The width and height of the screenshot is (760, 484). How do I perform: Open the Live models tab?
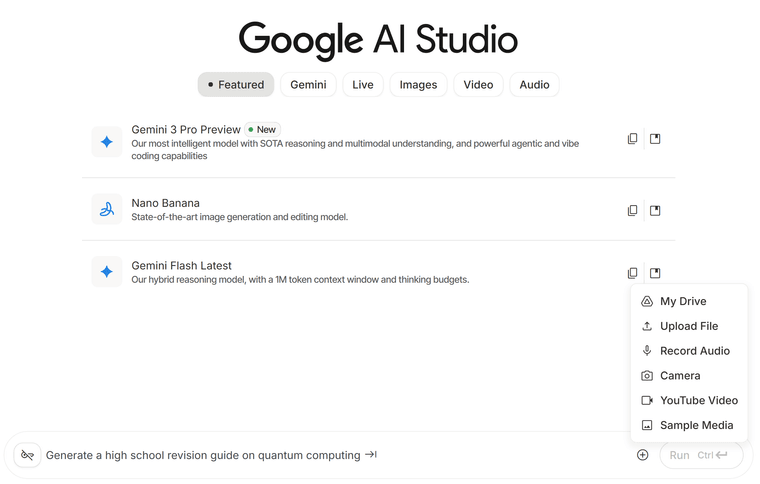pyautogui.click(x=363, y=85)
